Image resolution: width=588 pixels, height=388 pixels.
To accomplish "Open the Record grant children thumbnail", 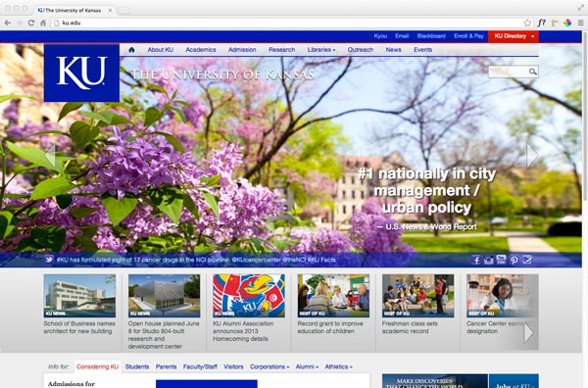I will click(333, 296).
